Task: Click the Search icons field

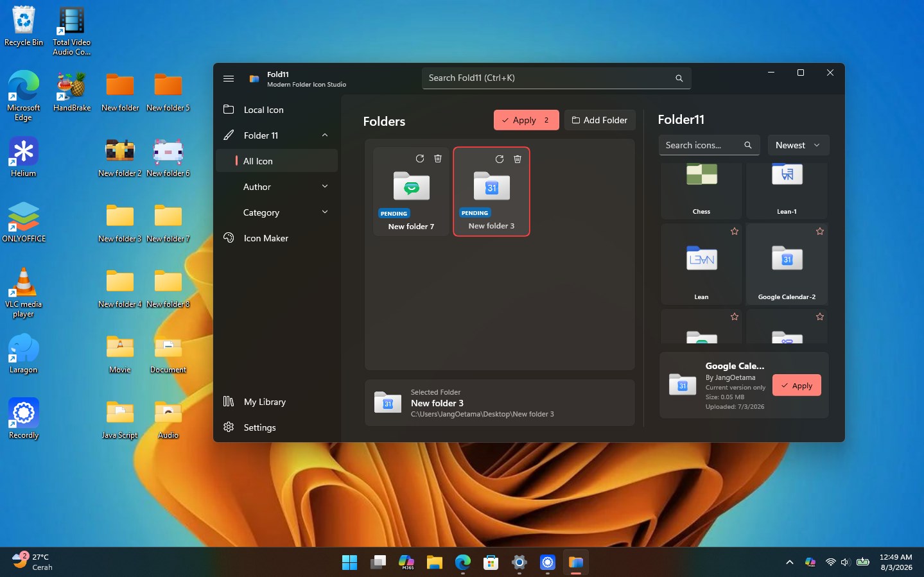Action: tap(710, 145)
